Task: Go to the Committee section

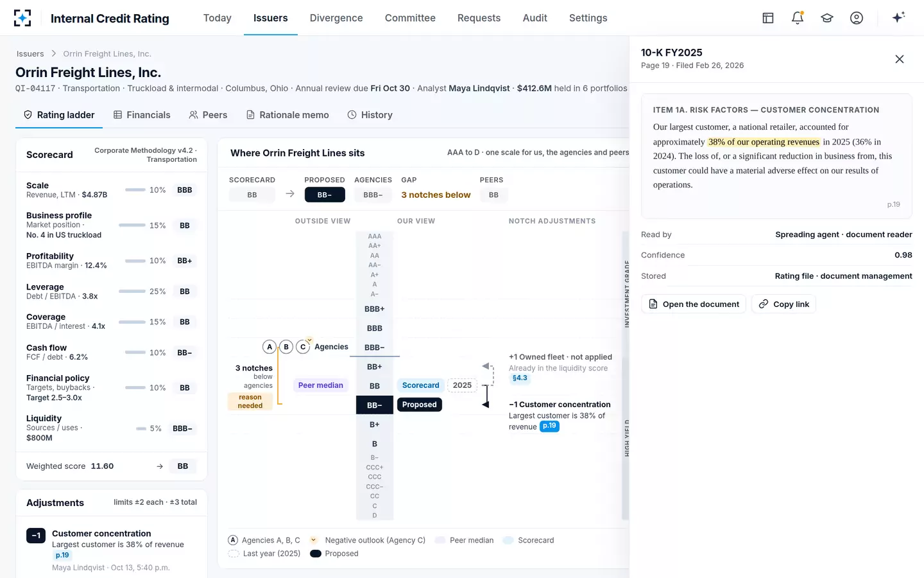Action: pyautogui.click(x=410, y=18)
